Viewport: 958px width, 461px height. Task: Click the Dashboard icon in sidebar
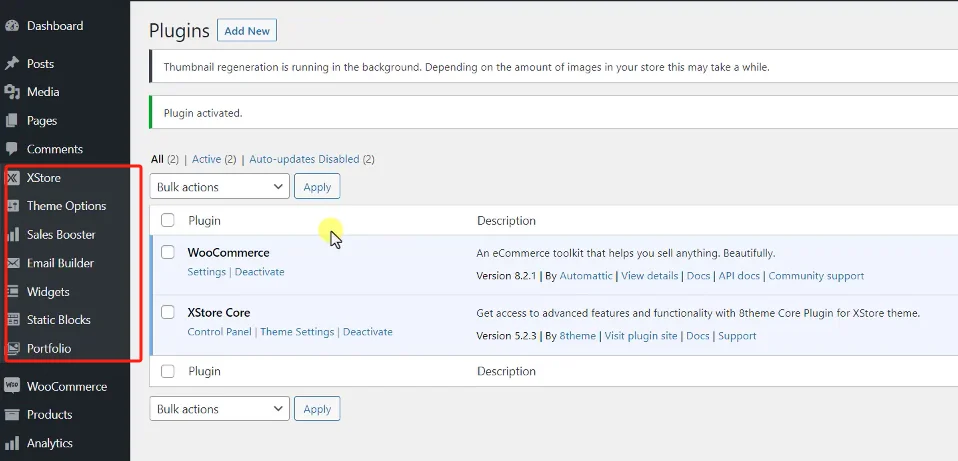12,26
